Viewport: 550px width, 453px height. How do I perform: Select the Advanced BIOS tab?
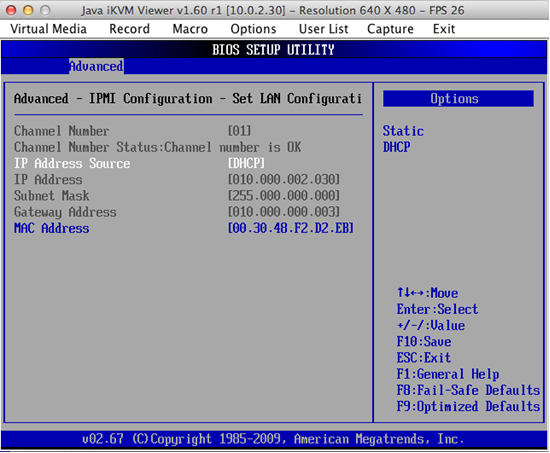point(96,66)
